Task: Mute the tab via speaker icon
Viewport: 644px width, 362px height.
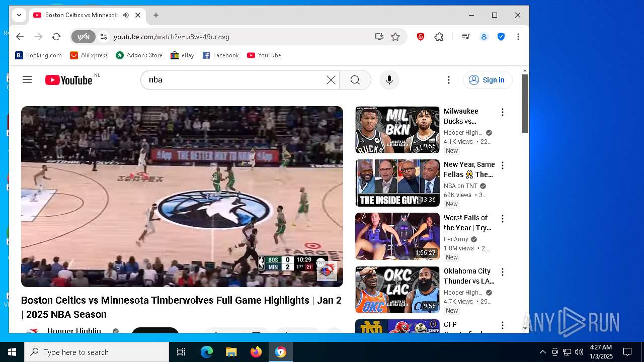Action: (x=125, y=15)
